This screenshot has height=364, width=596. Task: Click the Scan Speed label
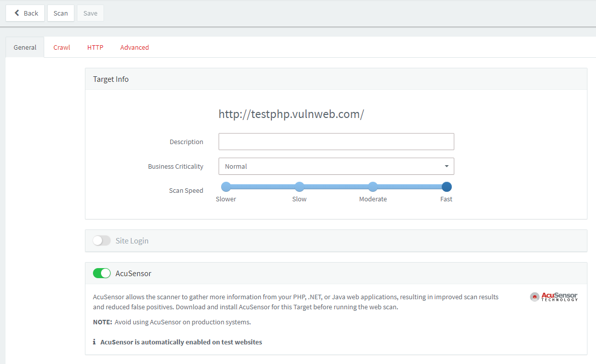(x=186, y=191)
